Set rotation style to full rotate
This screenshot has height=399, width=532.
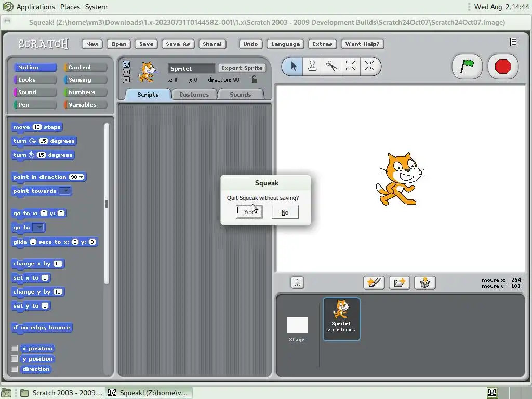[x=126, y=64]
